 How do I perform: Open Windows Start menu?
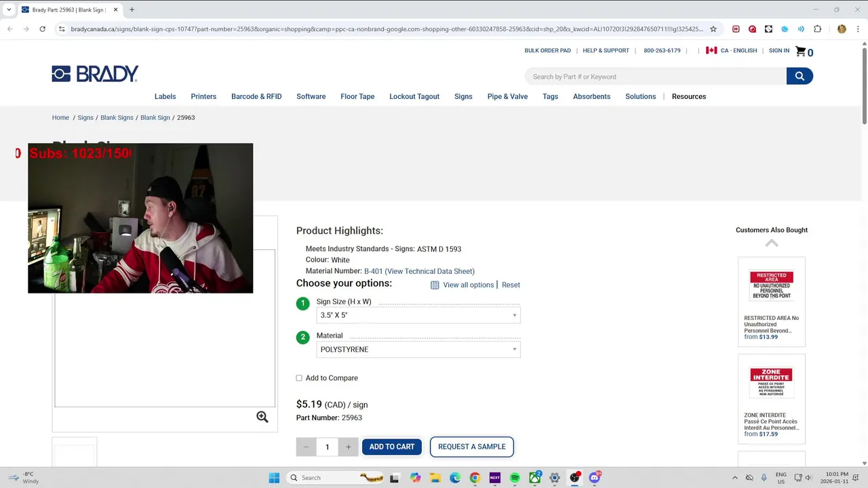(274, 478)
